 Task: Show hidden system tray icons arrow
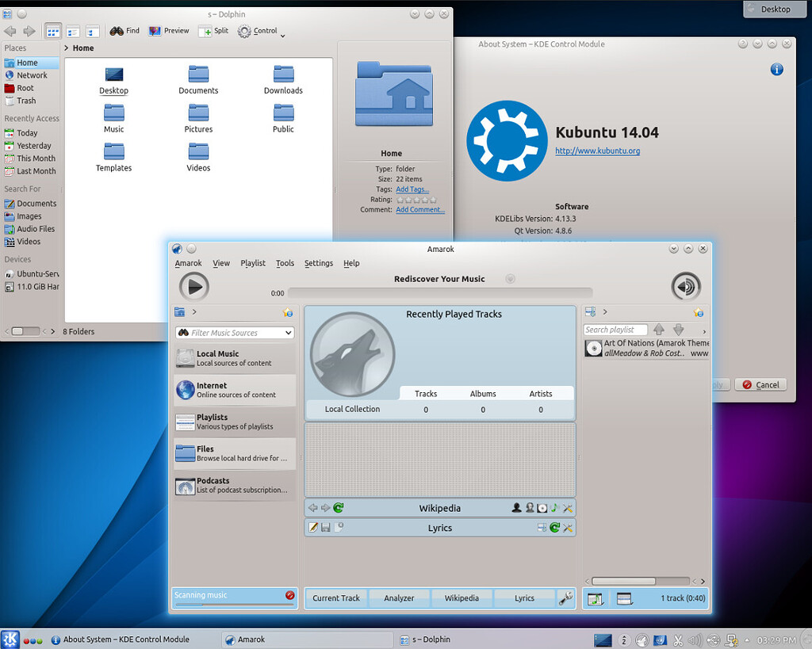click(747, 640)
